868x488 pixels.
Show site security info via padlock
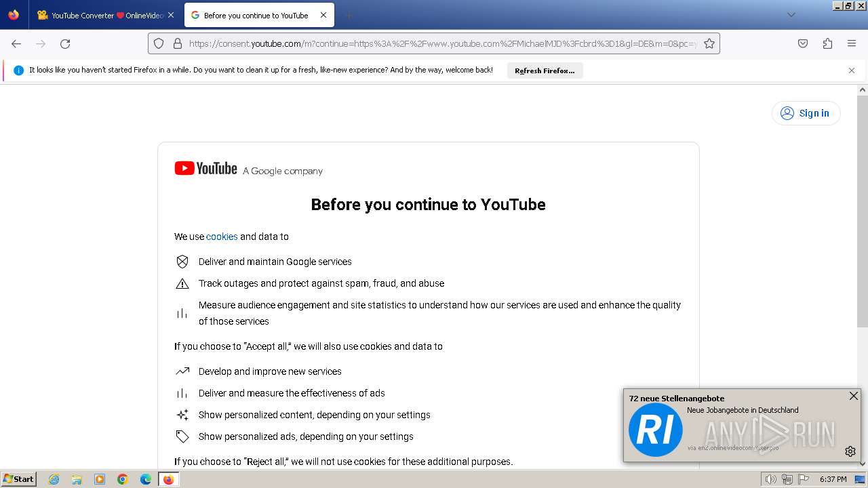click(178, 43)
